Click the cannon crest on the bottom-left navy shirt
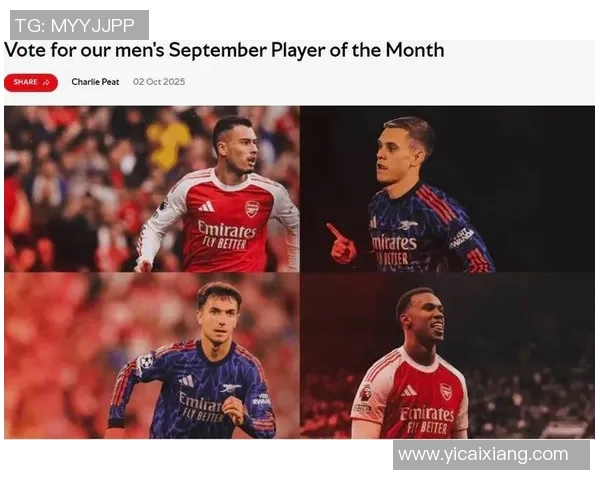Screen dimensions: 600x480 [x=229, y=388]
